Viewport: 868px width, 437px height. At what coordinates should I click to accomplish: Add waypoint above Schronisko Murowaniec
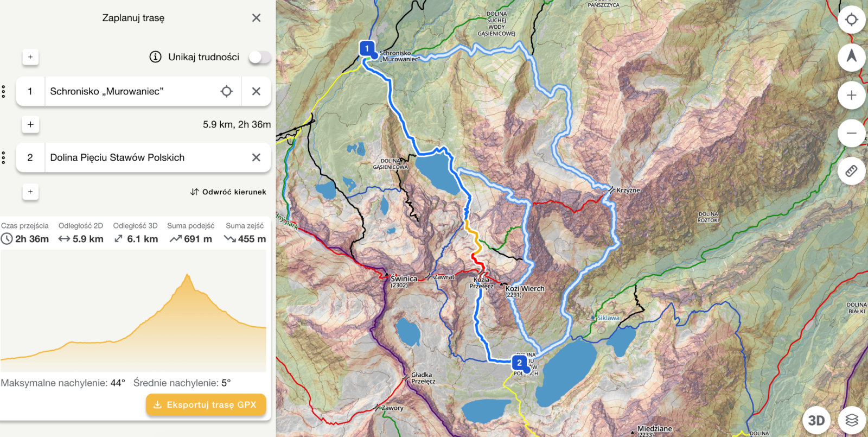30,57
